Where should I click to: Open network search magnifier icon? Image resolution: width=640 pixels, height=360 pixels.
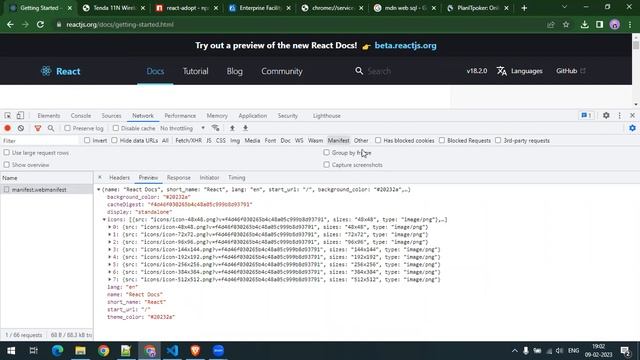coord(51,128)
